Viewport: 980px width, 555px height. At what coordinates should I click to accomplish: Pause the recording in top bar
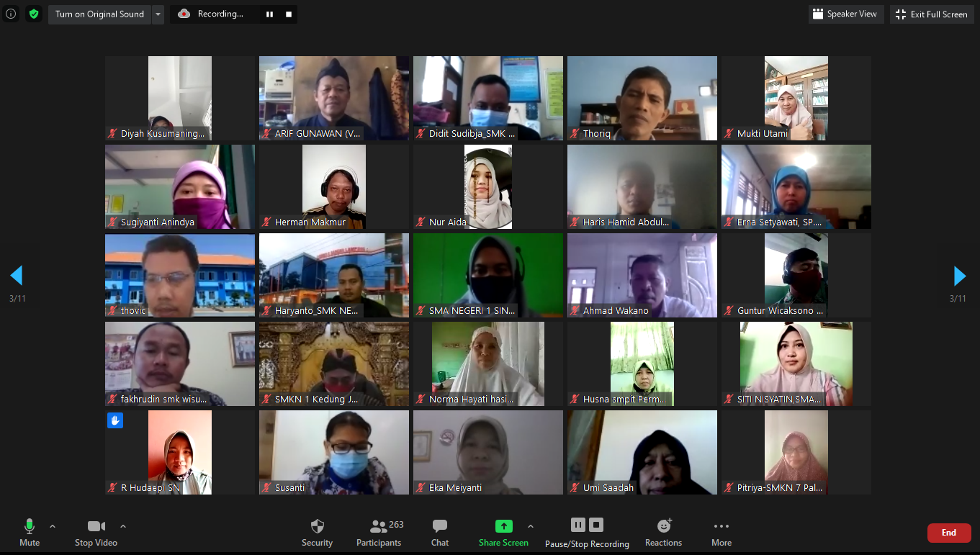pos(269,14)
